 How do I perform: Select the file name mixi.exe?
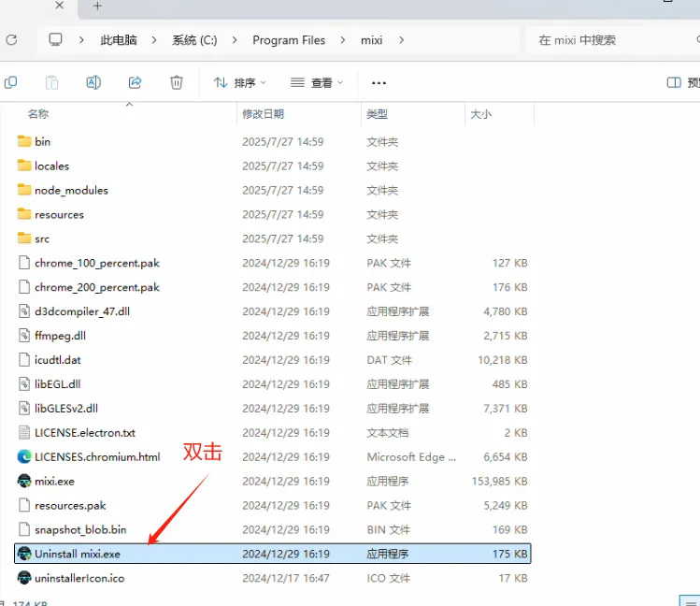tap(54, 482)
